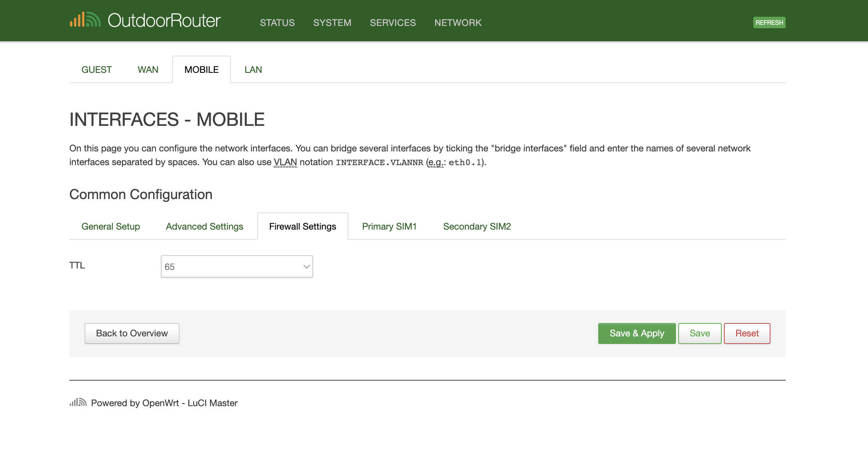
Task: Click the Powered by OpenWrt - LuCI Master link
Action: tap(164, 403)
